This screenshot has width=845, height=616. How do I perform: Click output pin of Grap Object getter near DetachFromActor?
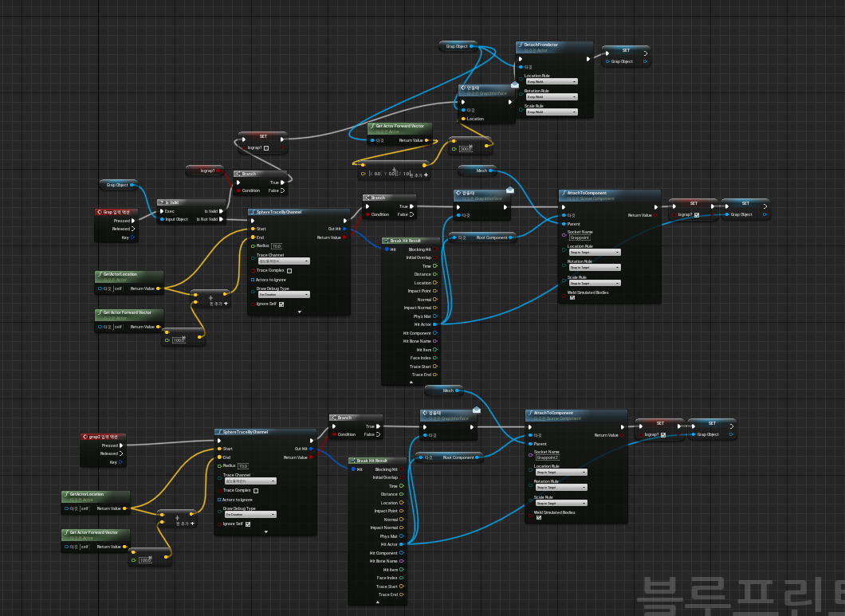pyautogui.click(x=472, y=46)
